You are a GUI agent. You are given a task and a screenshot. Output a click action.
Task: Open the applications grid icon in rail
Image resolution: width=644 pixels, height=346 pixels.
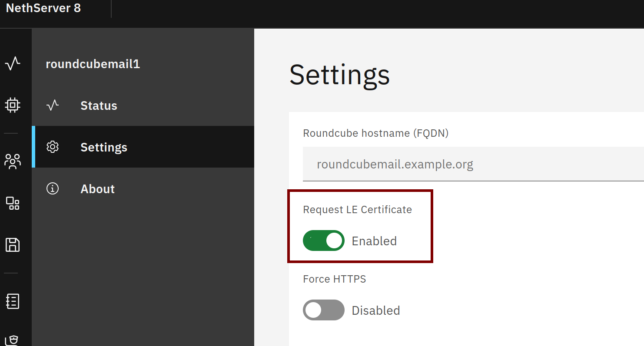pyautogui.click(x=13, y=203)
